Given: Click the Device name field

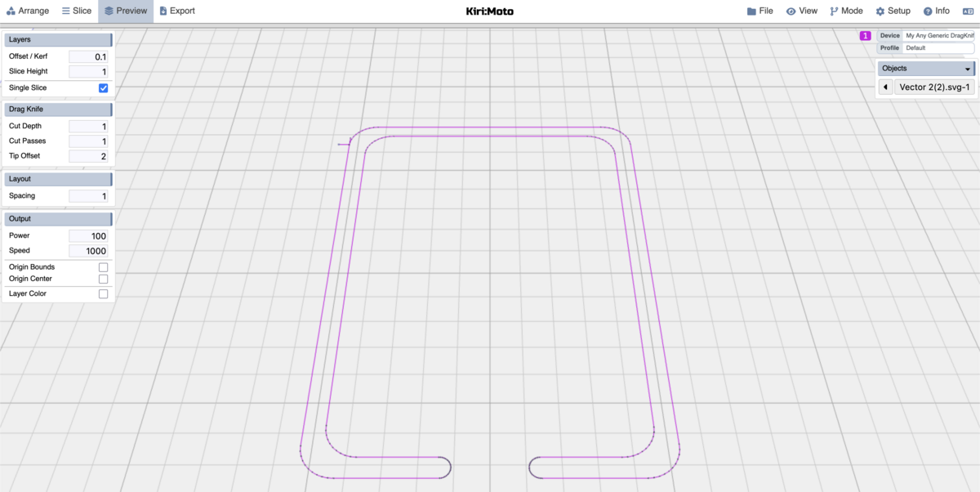Looking at the screenshot, I should (x=938, y=36).
